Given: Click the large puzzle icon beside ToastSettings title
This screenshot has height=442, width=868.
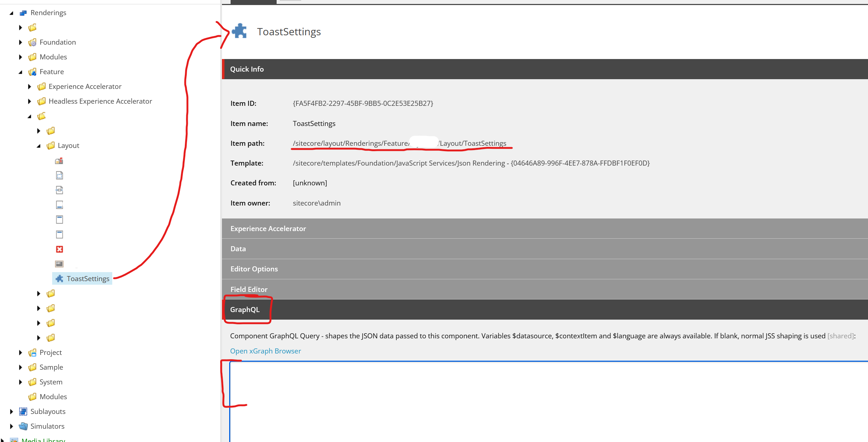Looking at the screenshot, I should [239, 31].
